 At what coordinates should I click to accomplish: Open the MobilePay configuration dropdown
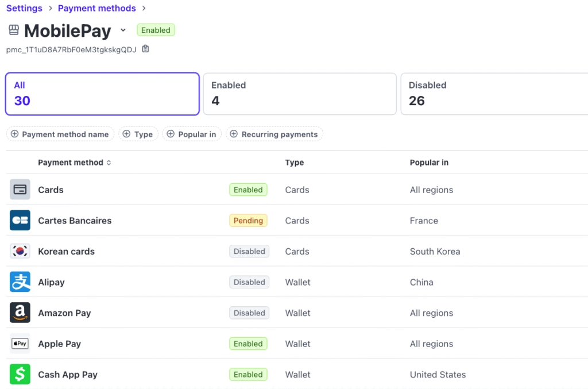pyautogui.click(x=122, y=30)
